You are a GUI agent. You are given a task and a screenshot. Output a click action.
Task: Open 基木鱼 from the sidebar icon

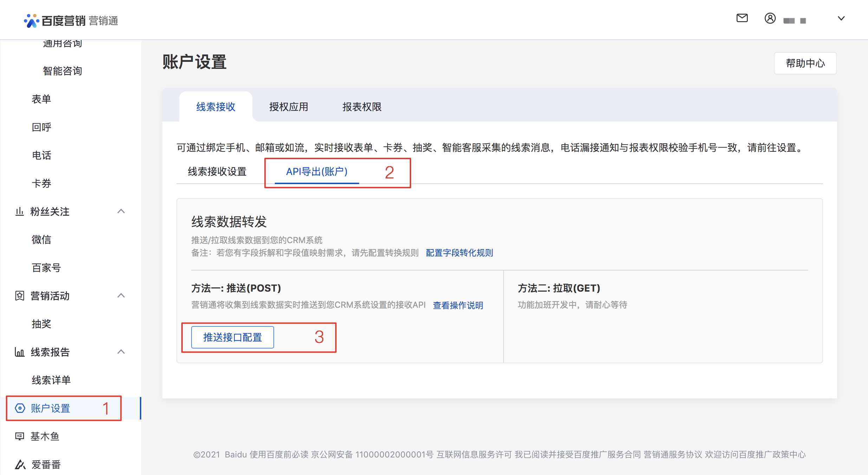[x=19, y=436]
